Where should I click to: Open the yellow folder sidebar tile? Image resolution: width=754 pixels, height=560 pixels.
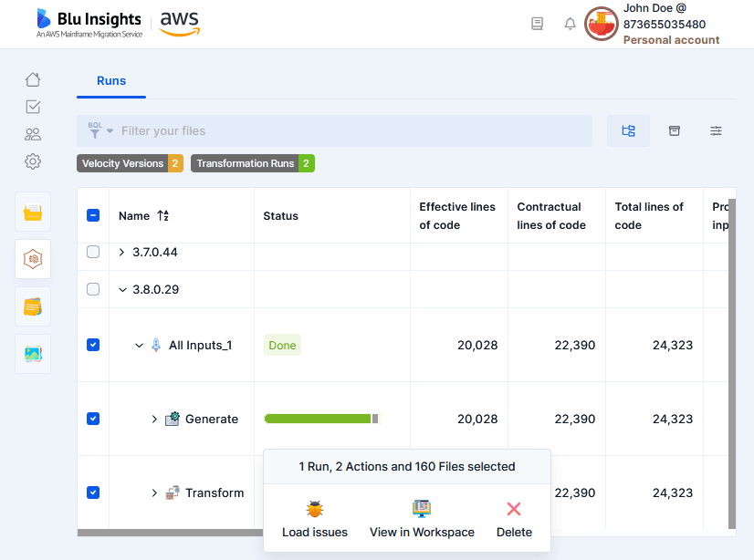coord(33,212)
